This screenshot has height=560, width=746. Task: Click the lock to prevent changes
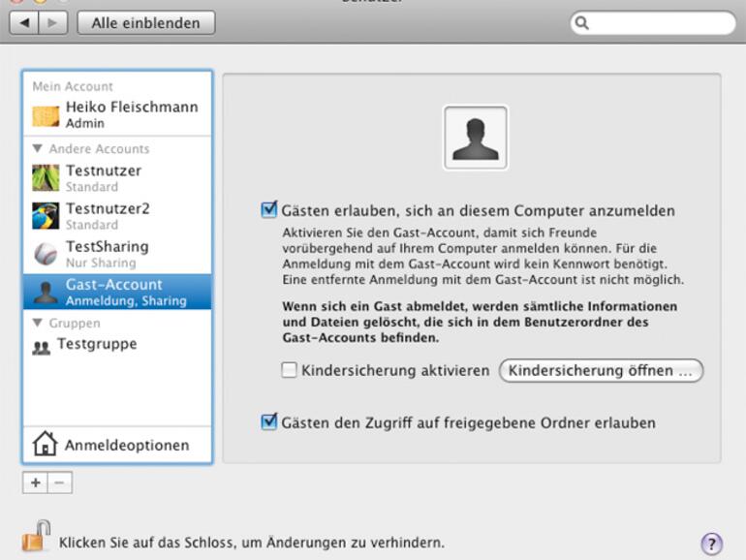click(x=36, y=536)
